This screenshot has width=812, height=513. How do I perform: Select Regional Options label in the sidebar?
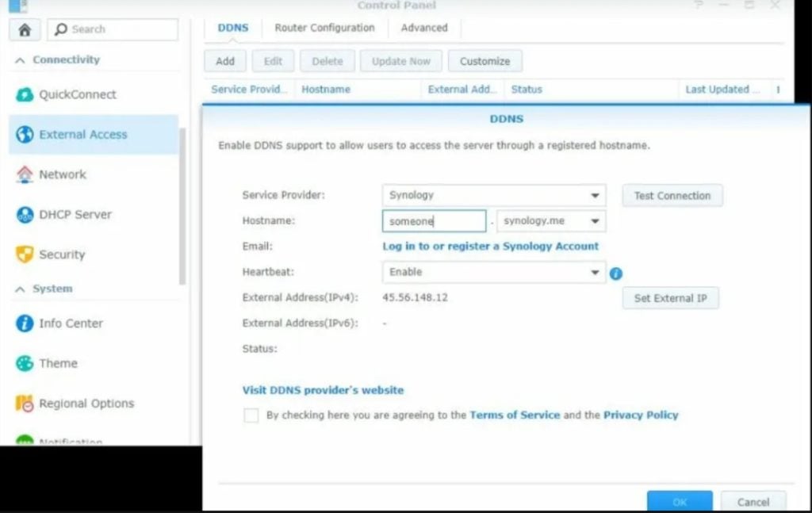pos(86,404)
